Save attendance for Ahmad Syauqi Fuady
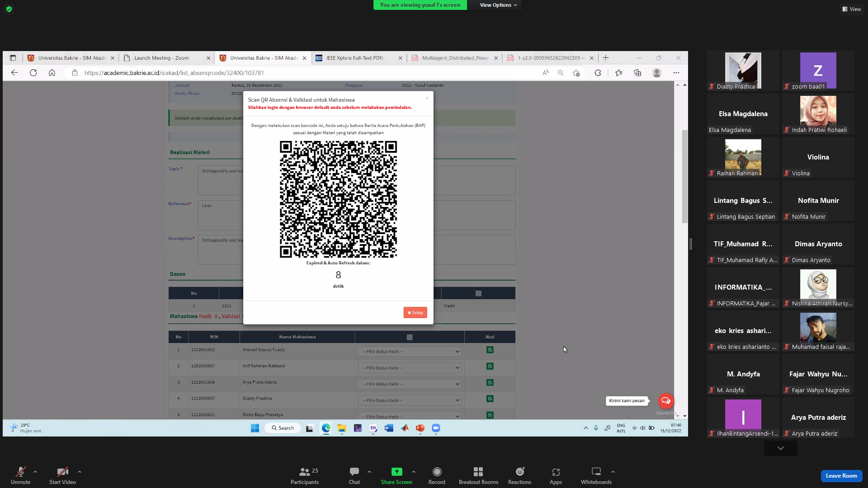The height and width of the screenshot is (488, 868). coord(490,350)
